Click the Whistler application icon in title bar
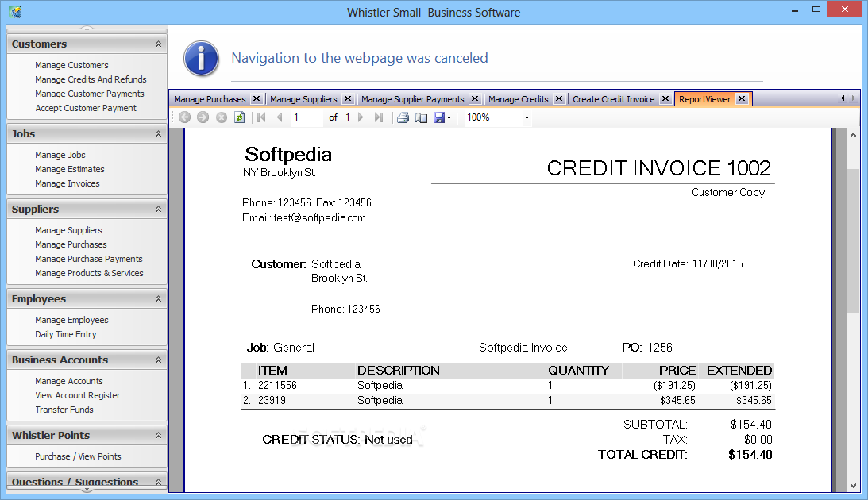This screenshot has height=500, width=868. pyautogui.click(x=15, y=12)
